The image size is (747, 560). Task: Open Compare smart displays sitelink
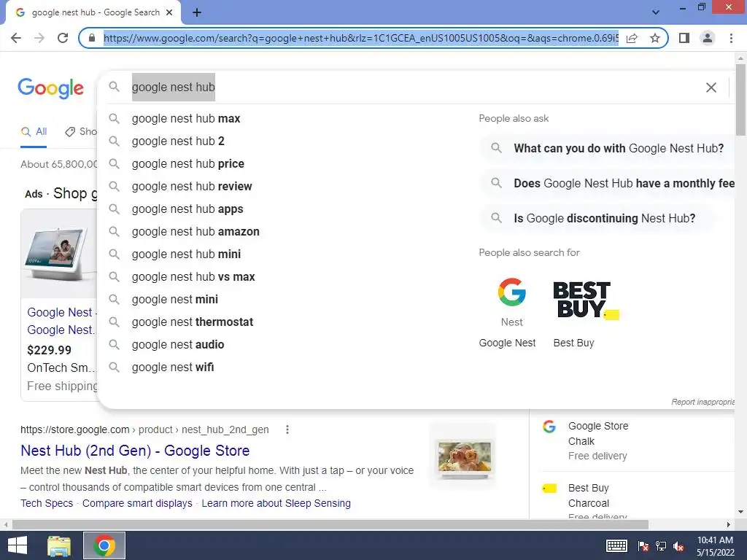(137, 503)
